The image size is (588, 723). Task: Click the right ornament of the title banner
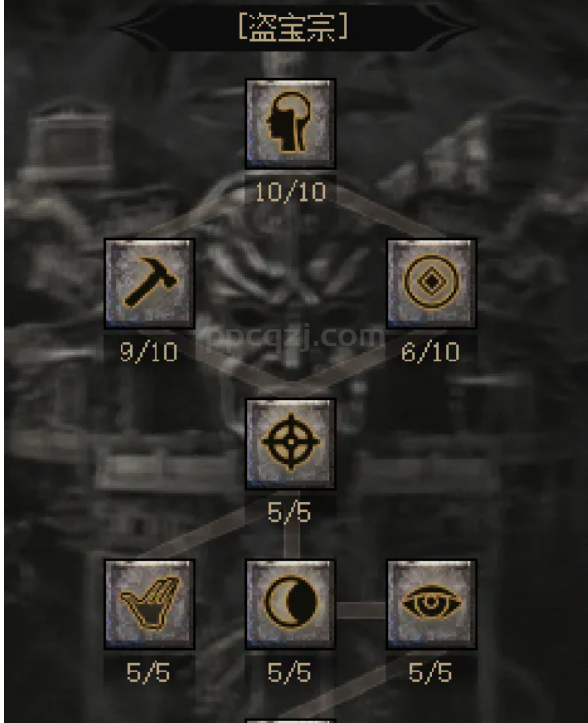(x=447, y=27)
